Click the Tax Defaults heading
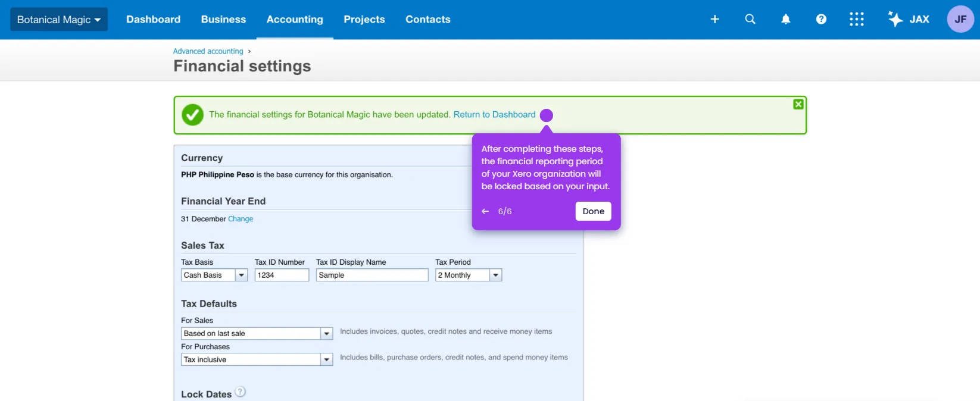Screen dimensions: 980x401 coord(209,303)
